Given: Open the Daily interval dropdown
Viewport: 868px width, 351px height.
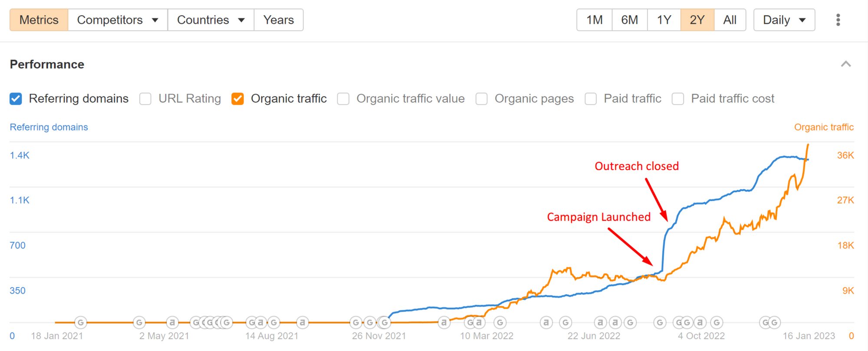Looking at the screenshot, I should [784, 20].
